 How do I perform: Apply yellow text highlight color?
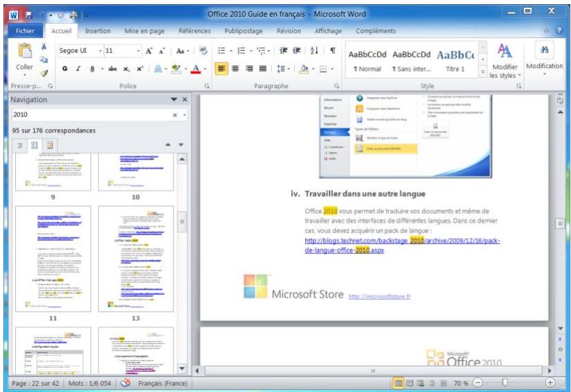(176, 69)
